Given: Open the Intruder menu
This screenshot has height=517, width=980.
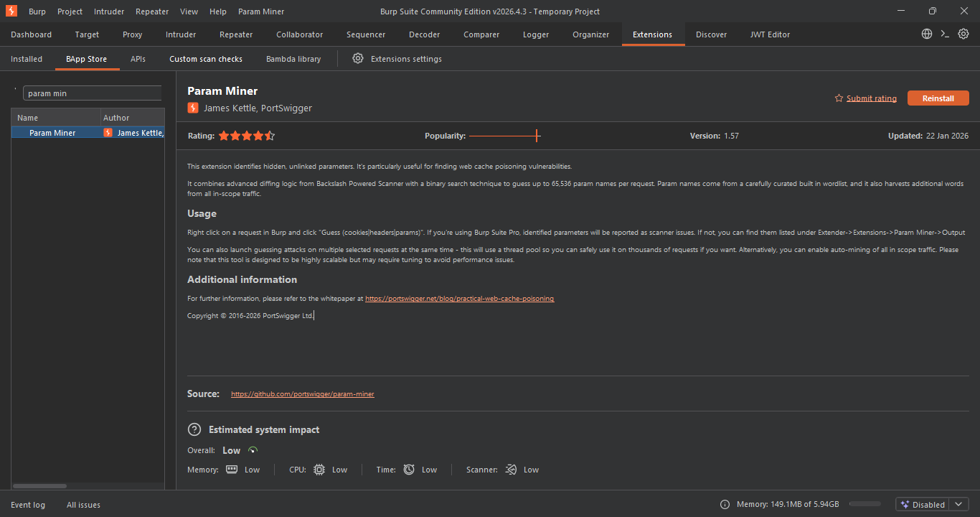Looking at the screenshot, I should 109,11.
